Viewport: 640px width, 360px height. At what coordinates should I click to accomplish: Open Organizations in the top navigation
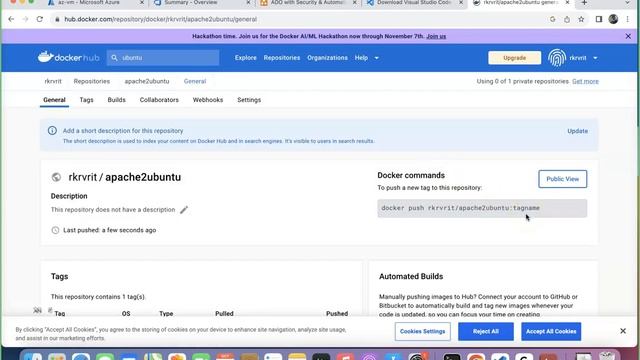coord(327,58)
